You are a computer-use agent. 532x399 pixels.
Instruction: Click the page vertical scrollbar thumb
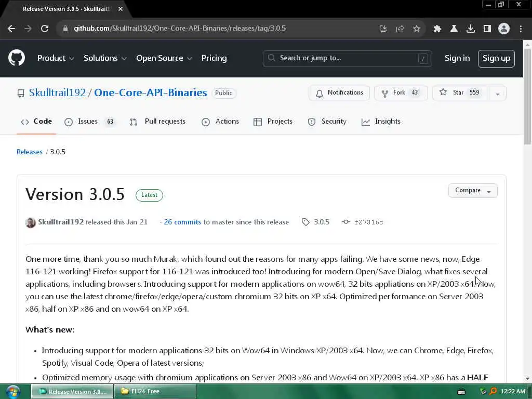(x=527, y=97)
